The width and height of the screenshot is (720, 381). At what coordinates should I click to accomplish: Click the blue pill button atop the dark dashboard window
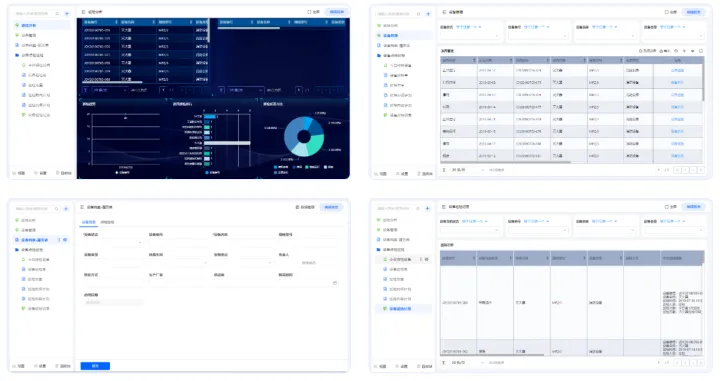[x=337, y=12]
